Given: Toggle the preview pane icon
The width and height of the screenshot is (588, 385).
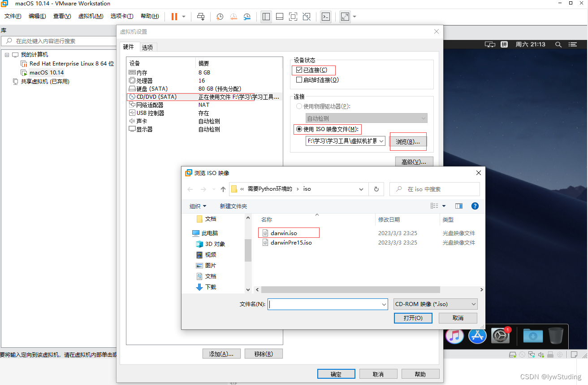Looking at the screenshot, I should pyautogui.click(x=458, y=206).
